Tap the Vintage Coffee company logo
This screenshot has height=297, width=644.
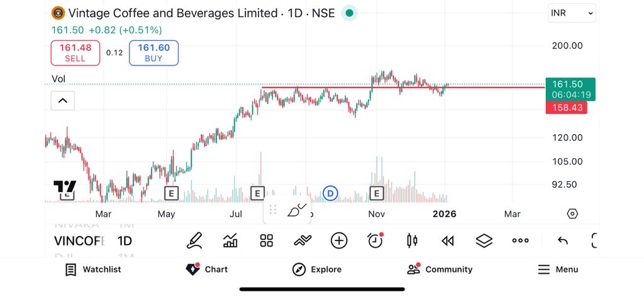coord(58,13)
